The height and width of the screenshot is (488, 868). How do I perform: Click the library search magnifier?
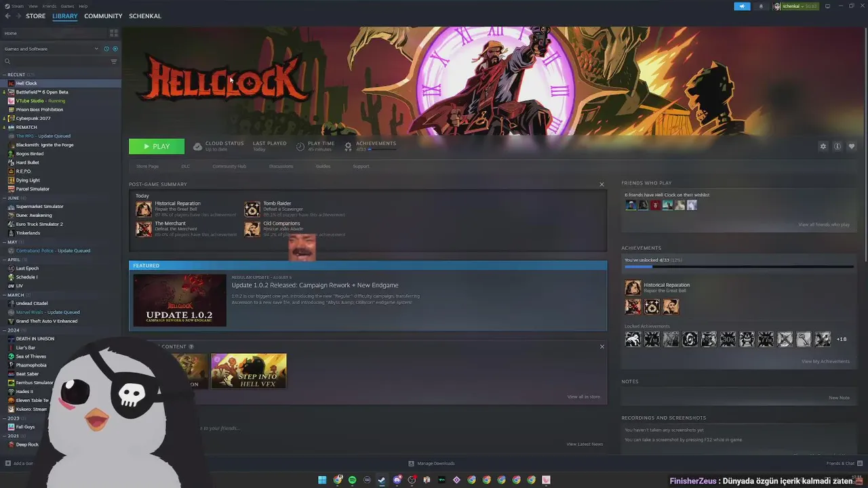(7, 62)
